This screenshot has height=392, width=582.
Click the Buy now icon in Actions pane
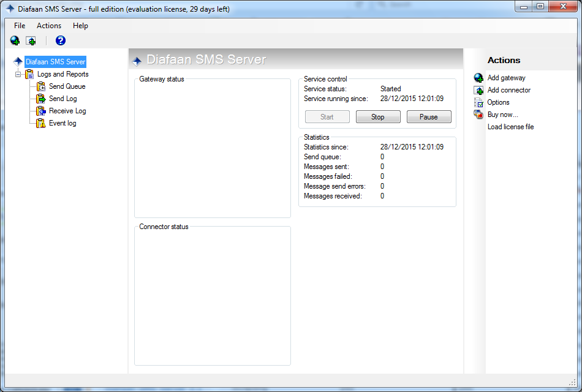478,115
